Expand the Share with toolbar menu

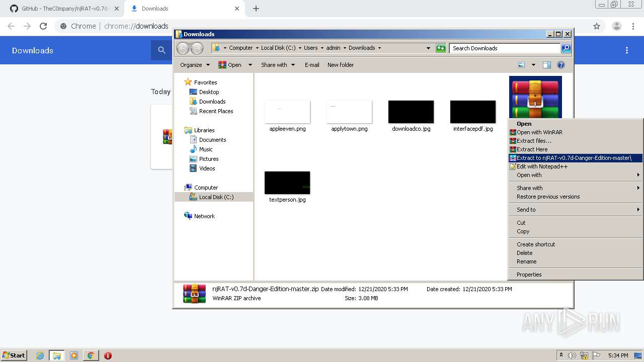click(x=278, y=65)
